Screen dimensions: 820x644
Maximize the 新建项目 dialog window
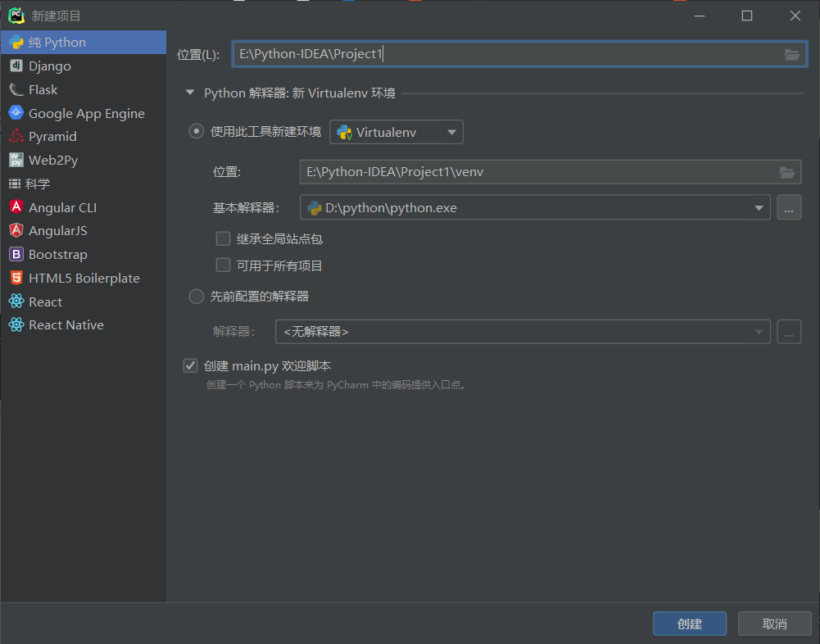[x=747, y=16]
